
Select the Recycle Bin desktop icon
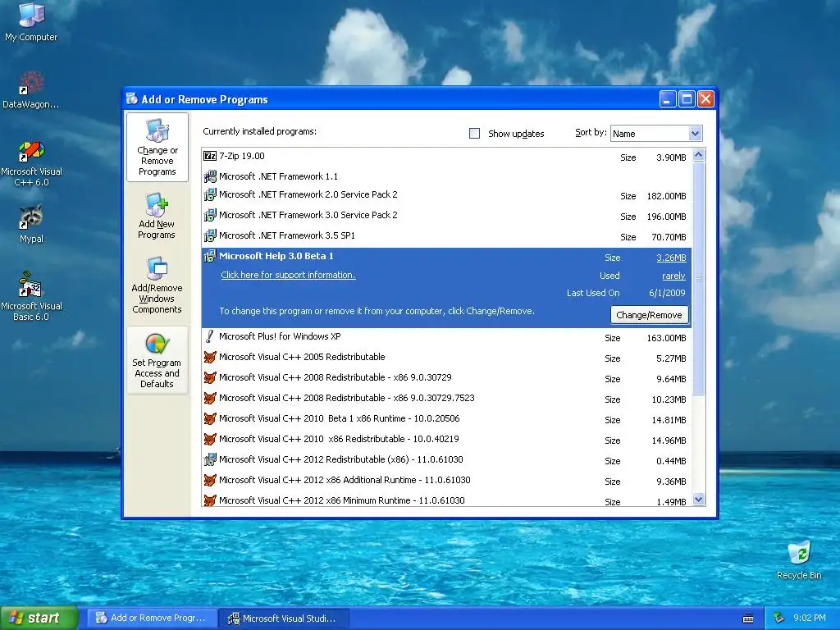(x=799, y=559)
